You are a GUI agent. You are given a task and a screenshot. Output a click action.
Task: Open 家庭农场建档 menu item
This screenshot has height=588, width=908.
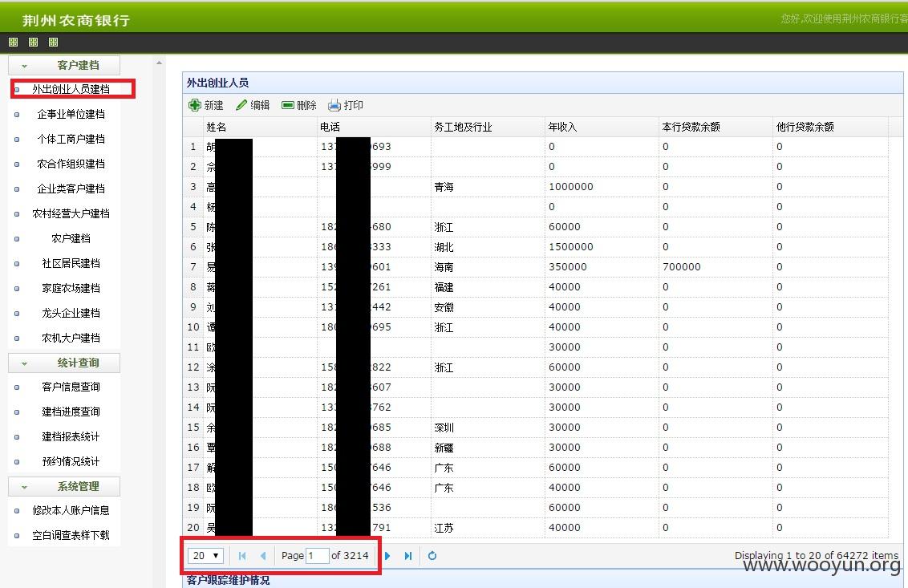tap(71, 289)
